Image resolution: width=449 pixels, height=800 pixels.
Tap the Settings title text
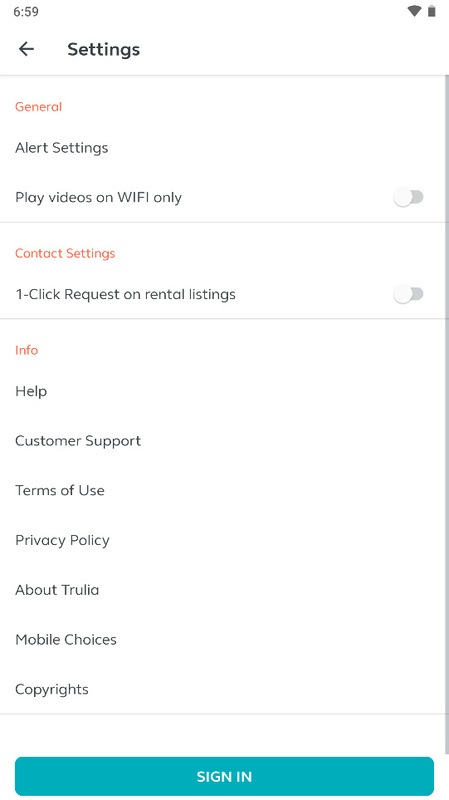pyautogui.click(x=104, y=49)
